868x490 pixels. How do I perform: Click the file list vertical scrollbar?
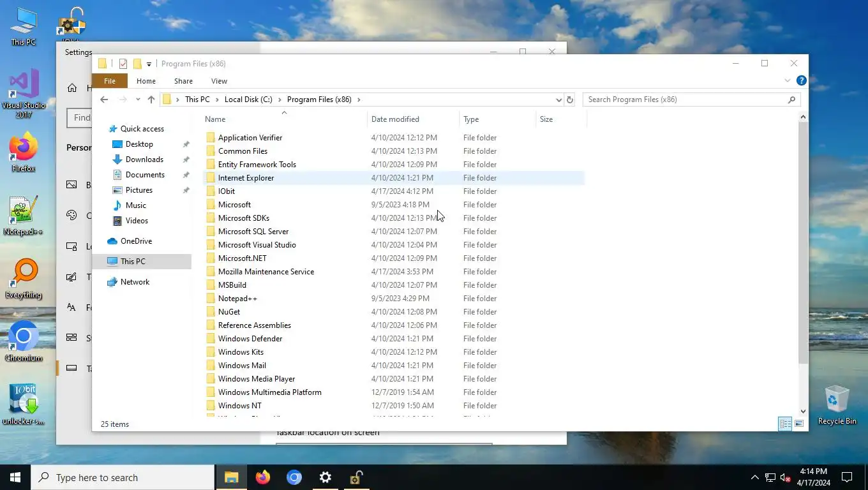804,242
